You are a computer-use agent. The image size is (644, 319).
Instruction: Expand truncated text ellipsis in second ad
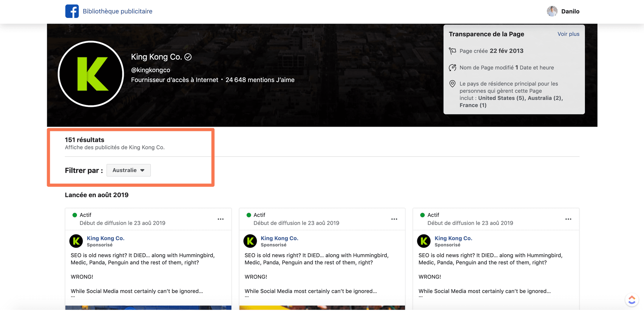[x=247, y=297]
